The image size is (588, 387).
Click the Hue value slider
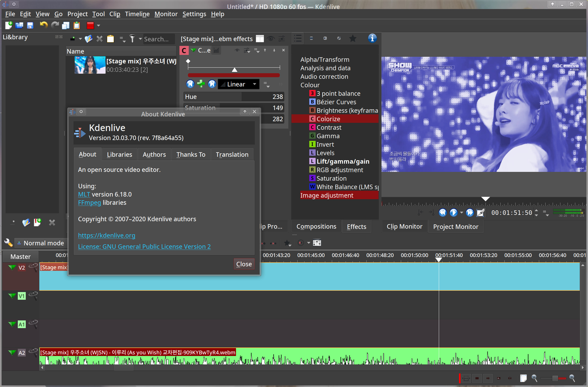[x=234, y=97]
